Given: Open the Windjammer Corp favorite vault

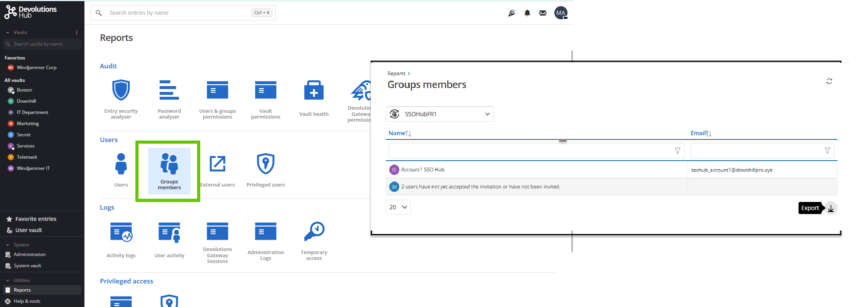Looking at the screenshot, I should click(36, 68).
